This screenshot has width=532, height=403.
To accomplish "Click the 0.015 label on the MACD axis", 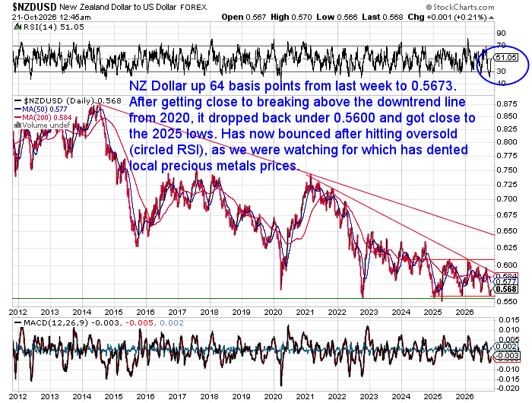I will (x=508, y=320).
